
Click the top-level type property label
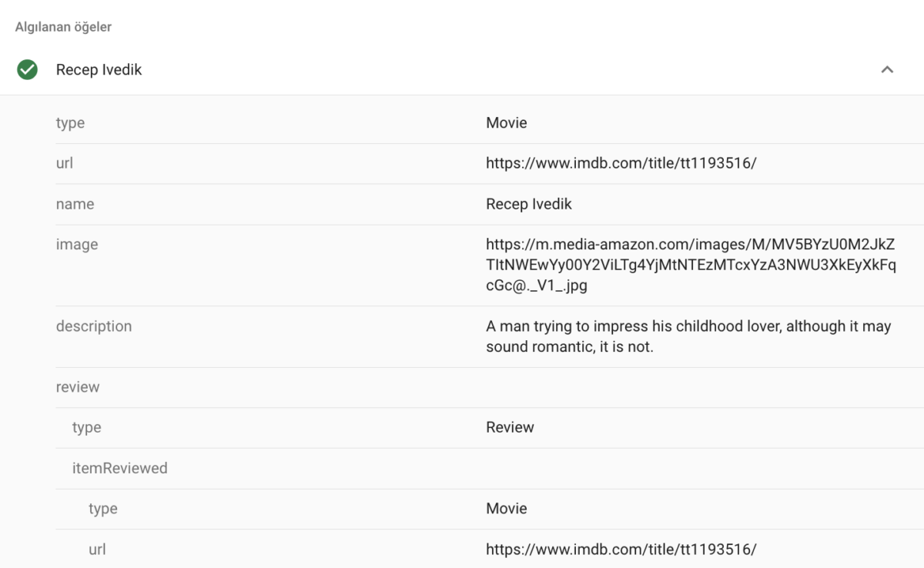click(70, 123)
